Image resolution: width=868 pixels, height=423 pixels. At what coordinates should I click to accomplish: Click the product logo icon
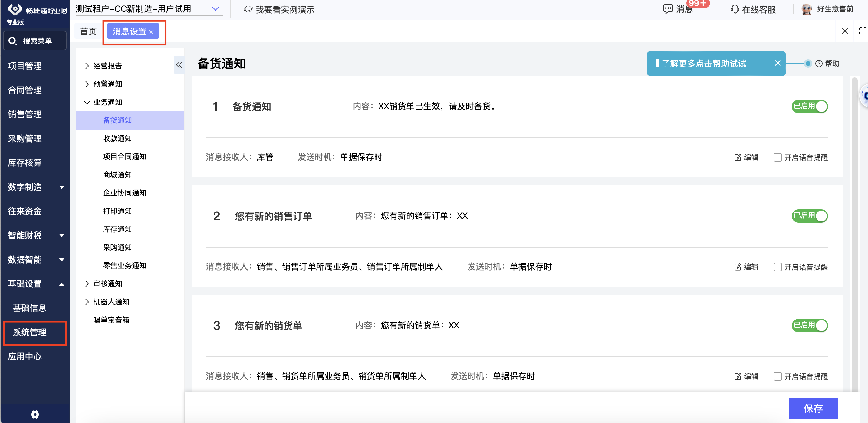pyautogui.click(x=15, y=9)
